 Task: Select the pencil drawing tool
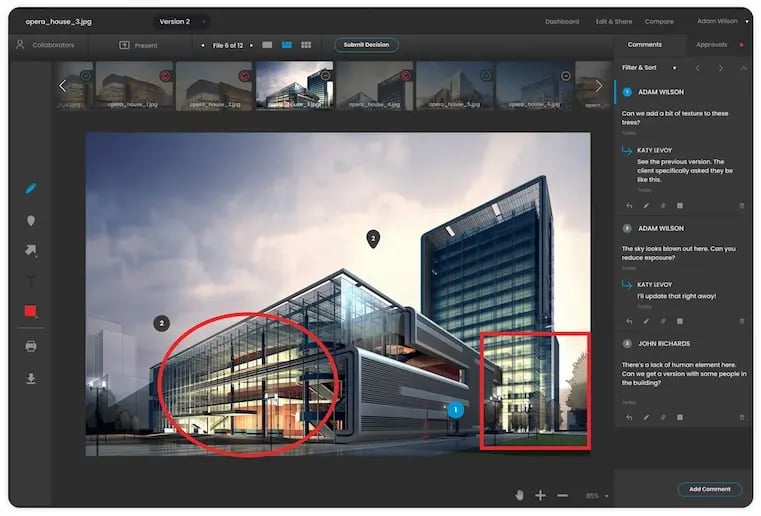[x=31, y=188]
